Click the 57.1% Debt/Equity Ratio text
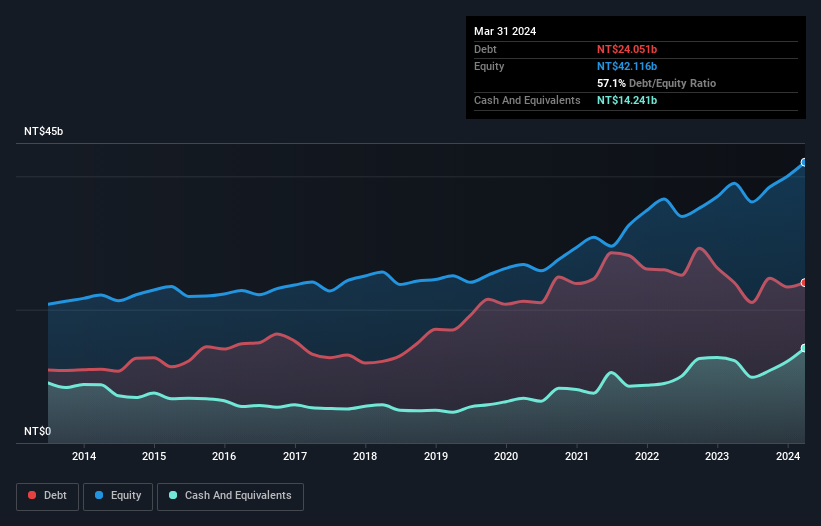Viewport: 821px width, 526px height. coord(656,83)
